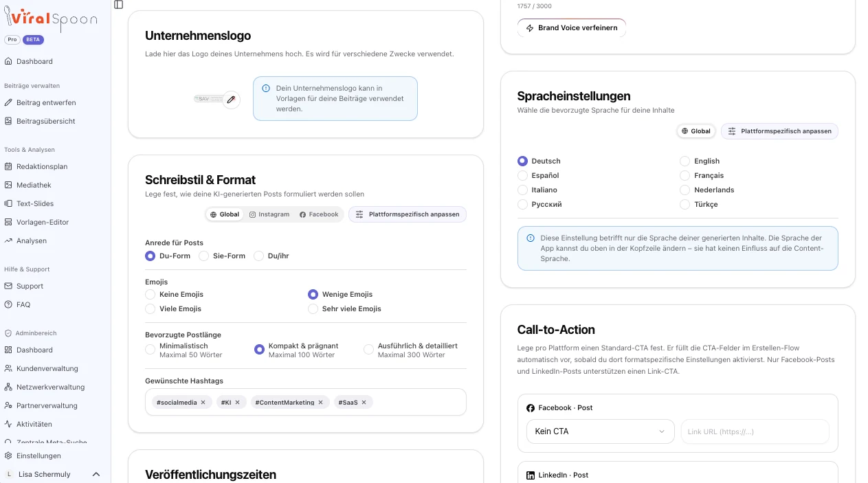Click the Brand Voice verfeinern button

[571, 28]
